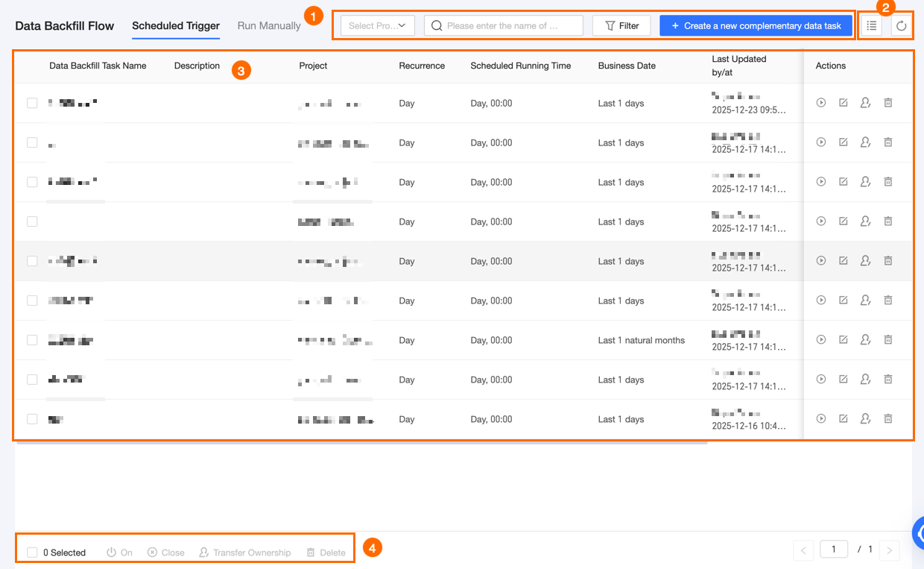Click the Actions column header
924x569 pixels.
click(x=831, y=66)
